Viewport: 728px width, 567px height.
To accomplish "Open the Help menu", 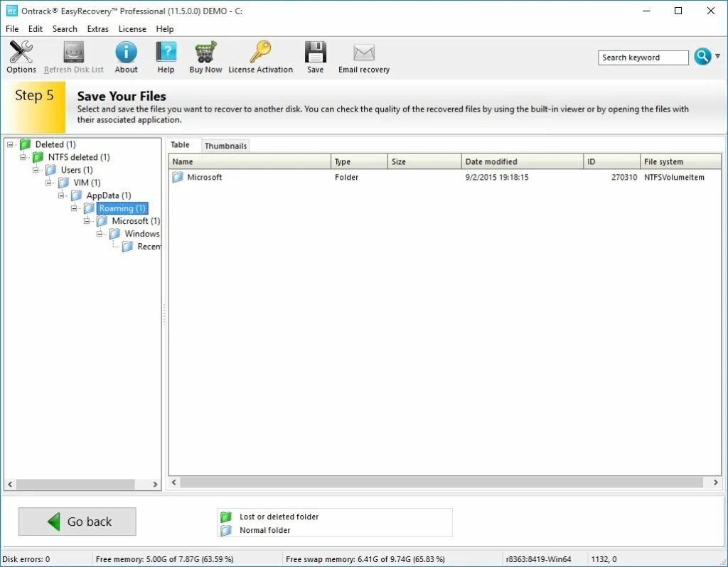I will pyautogui.click(x=165, y=28).
